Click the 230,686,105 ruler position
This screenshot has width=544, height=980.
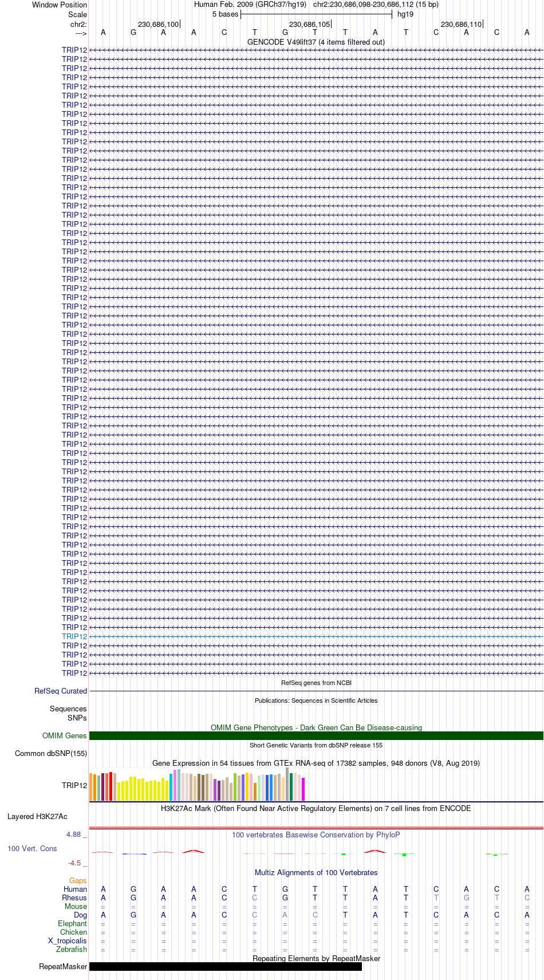coord(310,24)
